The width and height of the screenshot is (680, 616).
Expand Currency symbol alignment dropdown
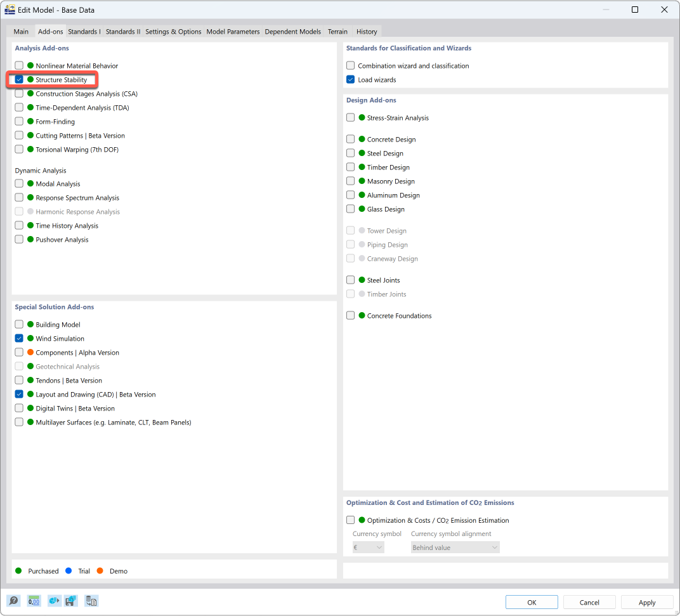coord(455,547)
